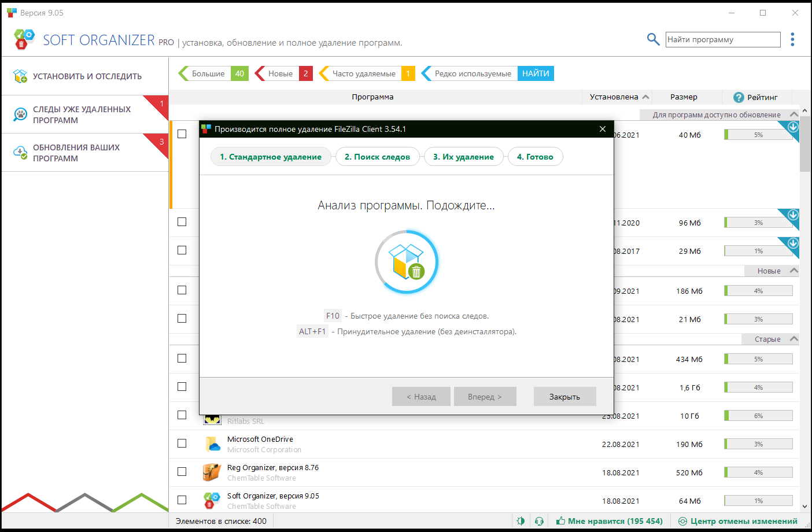The image size is (812, 532).
Task: Click the cloud updates icon in sidebar
Action: tap(20, 153)
